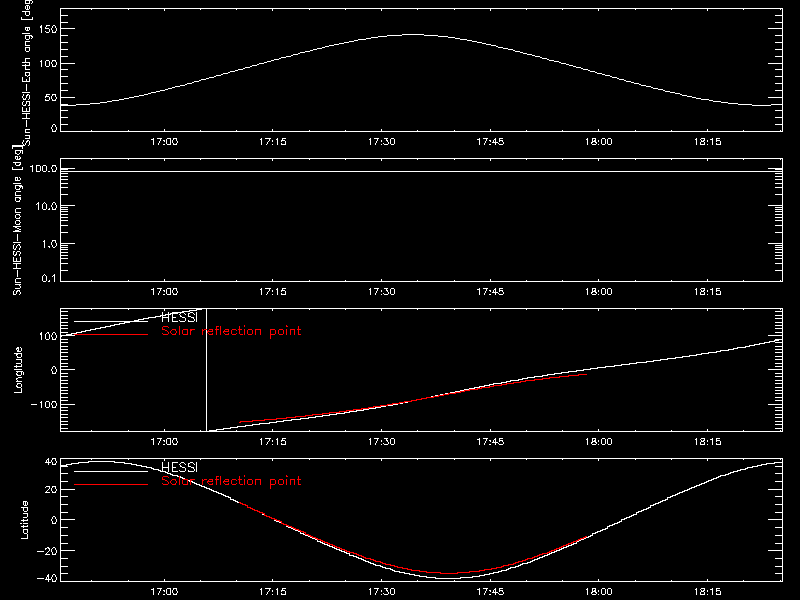800x600 pixels.
Task: Select HESSI legend label in Longitude panel
Action: point(180,318)
